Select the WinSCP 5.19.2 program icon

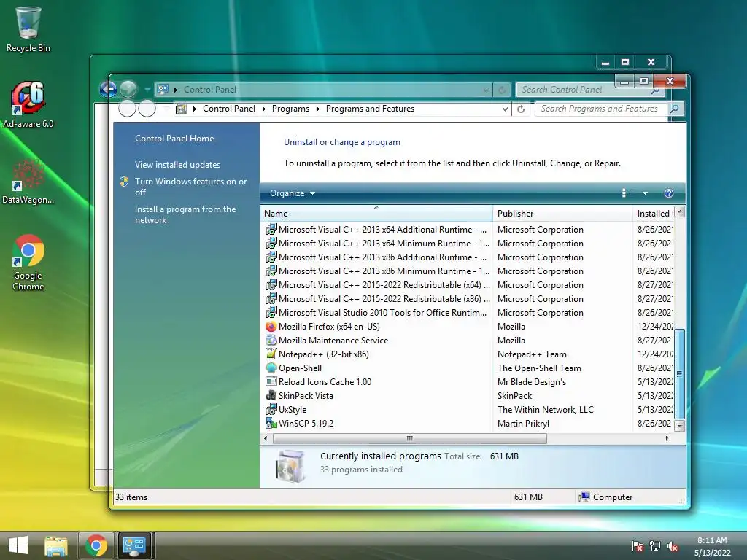pos(271,423)
